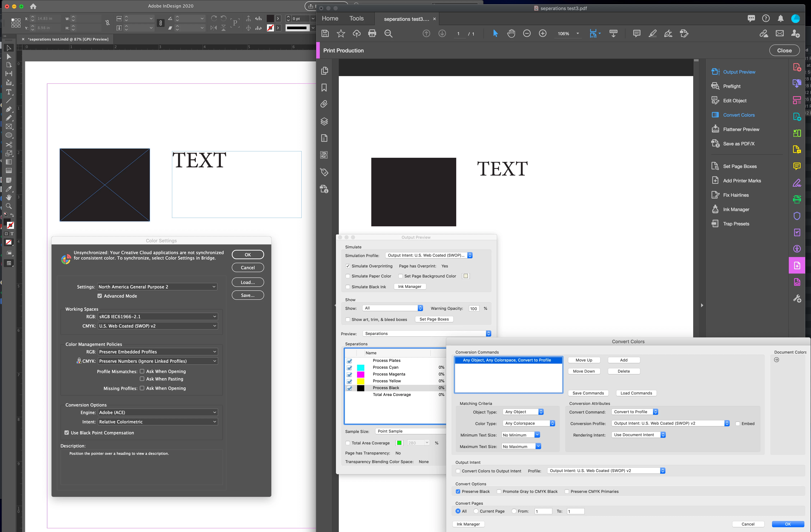The image size is (811, 532).
Task: Open the Conversion Profile dropdown
Action: [670, 423]
